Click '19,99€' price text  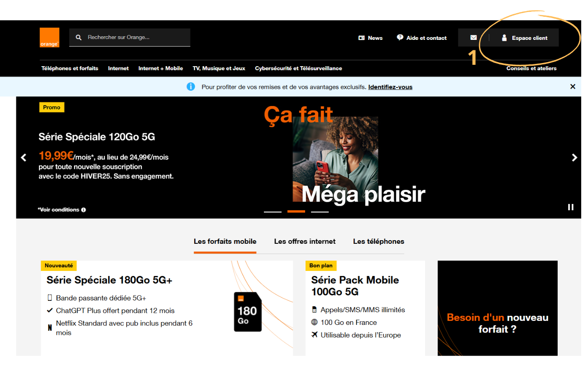tap(56, 156)
